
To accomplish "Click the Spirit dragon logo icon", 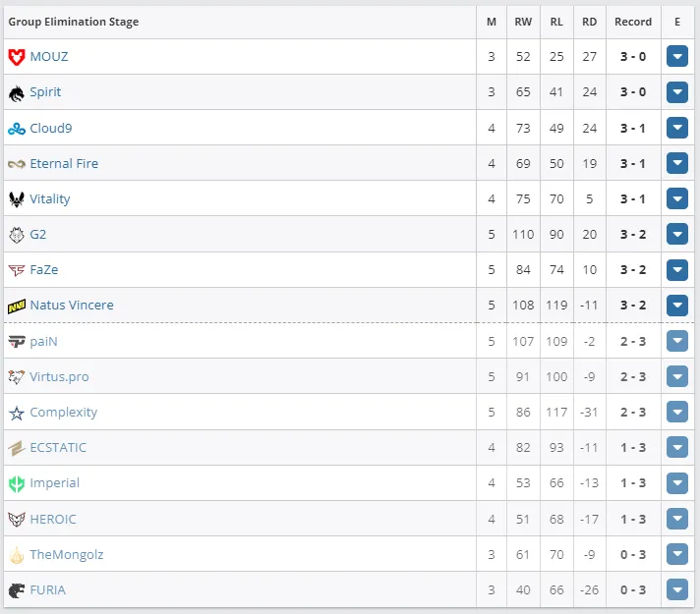I will pyautogui.click(x=17, y=92).
